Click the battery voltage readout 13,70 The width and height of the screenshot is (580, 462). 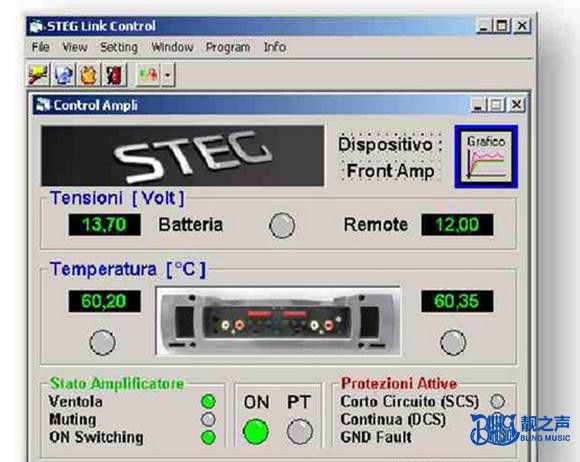tap(104, 225)
